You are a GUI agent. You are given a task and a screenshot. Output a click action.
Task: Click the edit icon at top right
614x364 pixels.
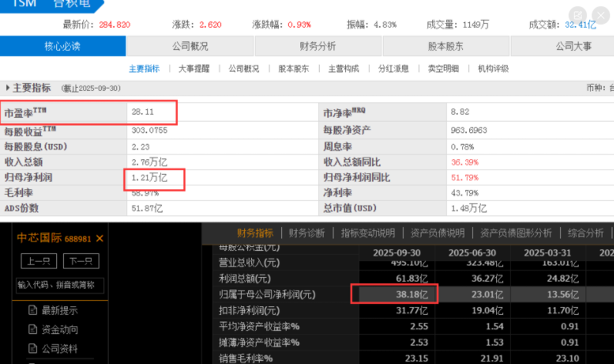[x=578, y=15]
